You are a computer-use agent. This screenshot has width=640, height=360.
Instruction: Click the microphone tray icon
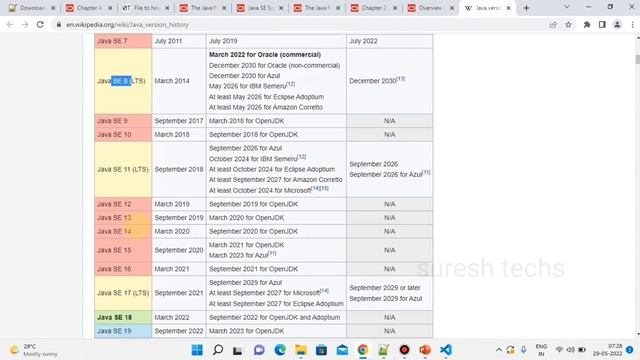tap(524, 350)
